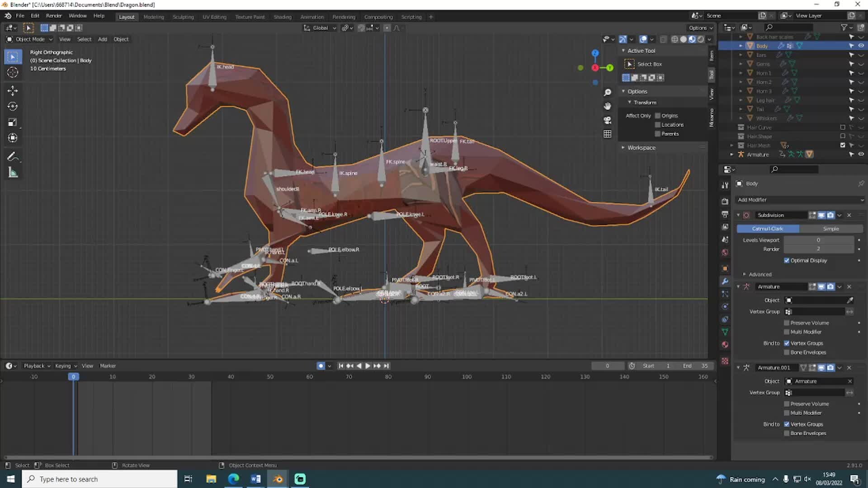
Task: Enable Preserve Volume in Armature modifier
Action: coord(787,323)
